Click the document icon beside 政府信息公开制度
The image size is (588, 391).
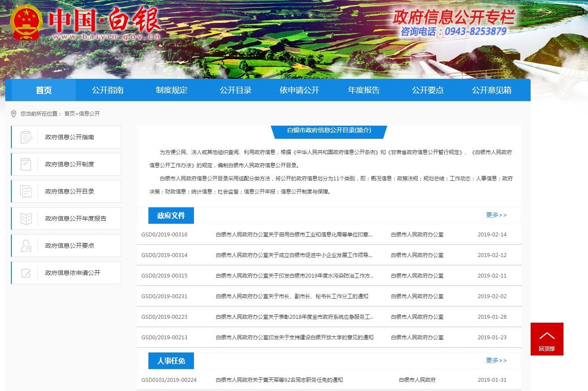click(x=26, y=164)
